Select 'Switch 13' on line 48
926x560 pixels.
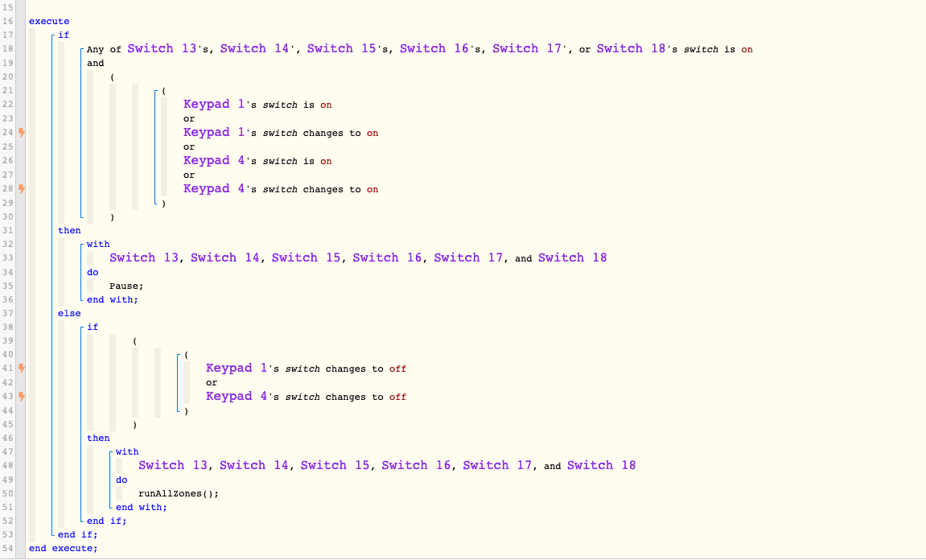173,466
